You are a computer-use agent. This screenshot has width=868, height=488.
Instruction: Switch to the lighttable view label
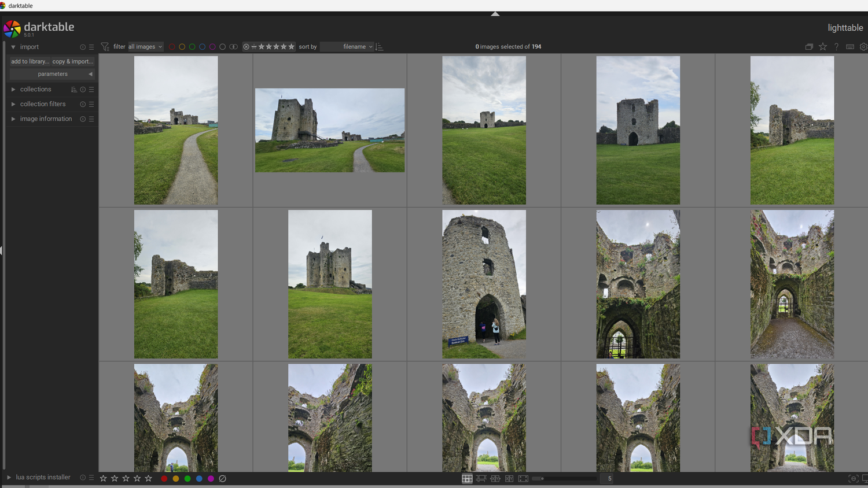click(x=845, y=28)
